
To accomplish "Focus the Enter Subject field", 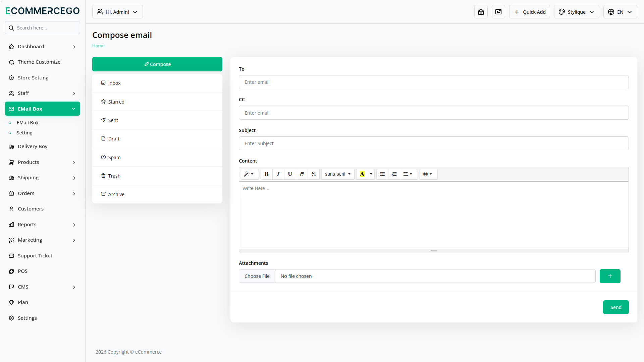I will pyautogui.click(x=434, y=143).
